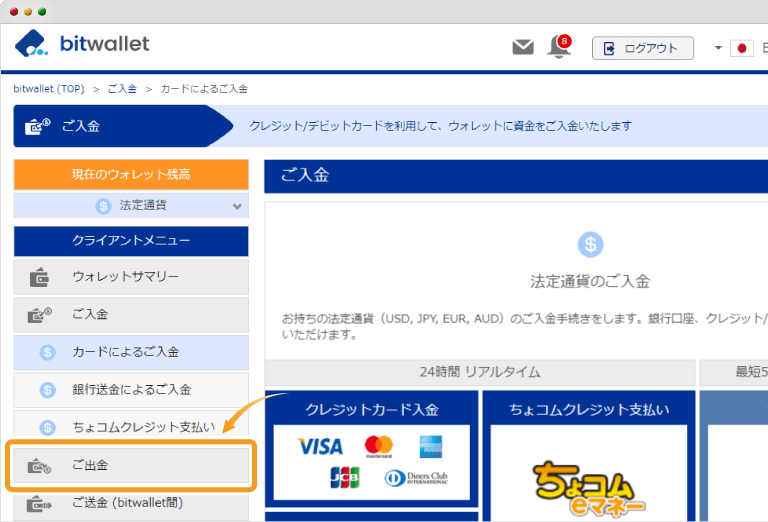Open the language dropdown arrow
The height and width of the screenshot is (522, 768).
point(718,48)
